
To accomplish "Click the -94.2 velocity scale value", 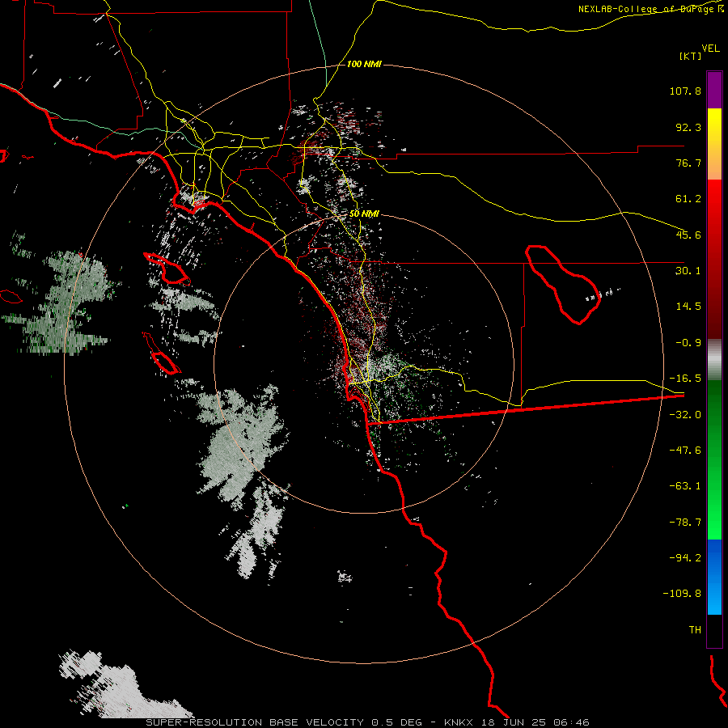I will coord(685,558).
